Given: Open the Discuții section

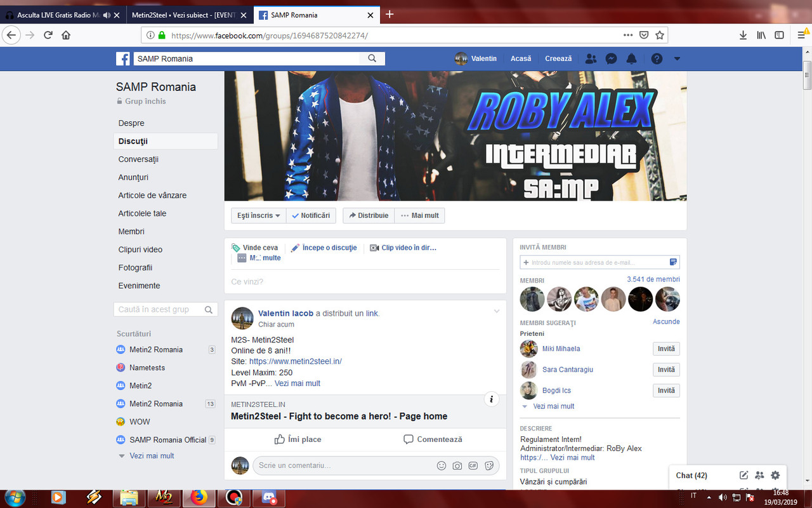Looking at the screenshot, I should [134, 140].
